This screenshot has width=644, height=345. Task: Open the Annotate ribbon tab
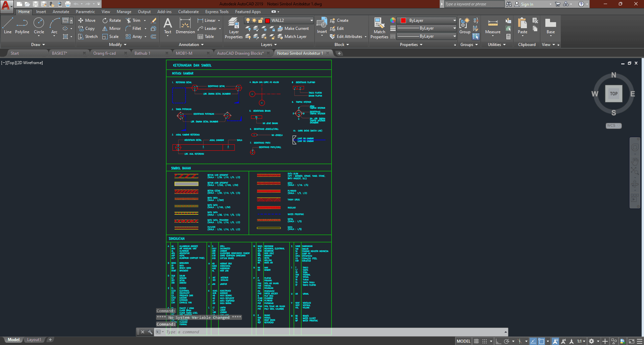(61, 12)
